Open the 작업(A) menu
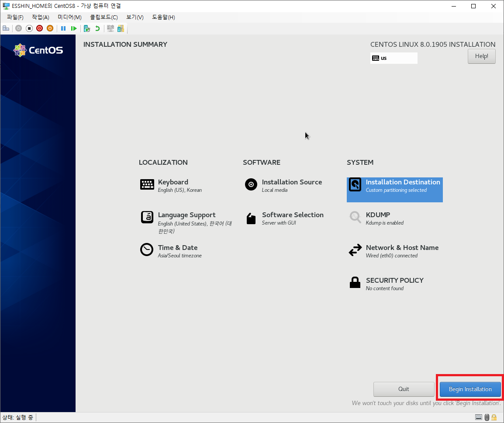504x423 pixels. pos(41,17)
